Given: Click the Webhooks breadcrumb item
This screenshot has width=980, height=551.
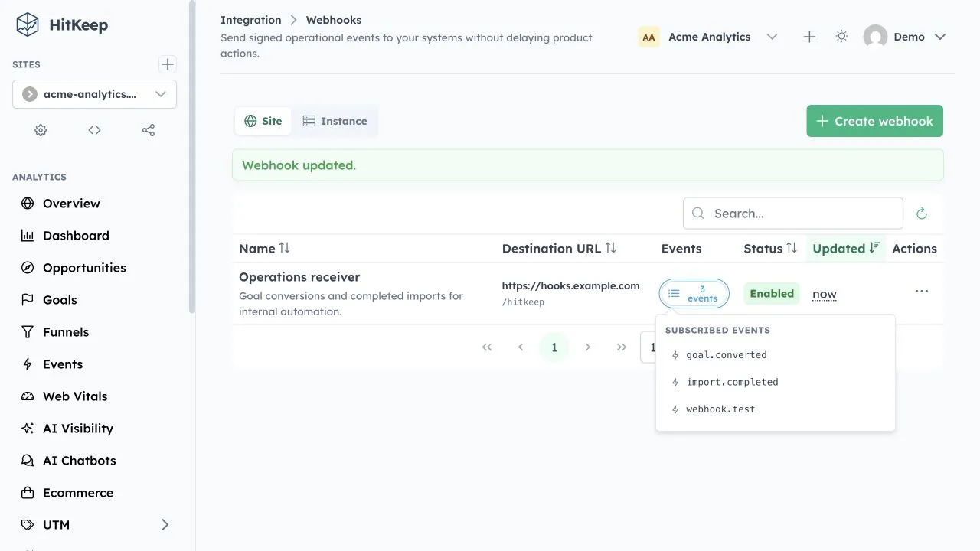Looking at the screenshot, I should [334, 20].
